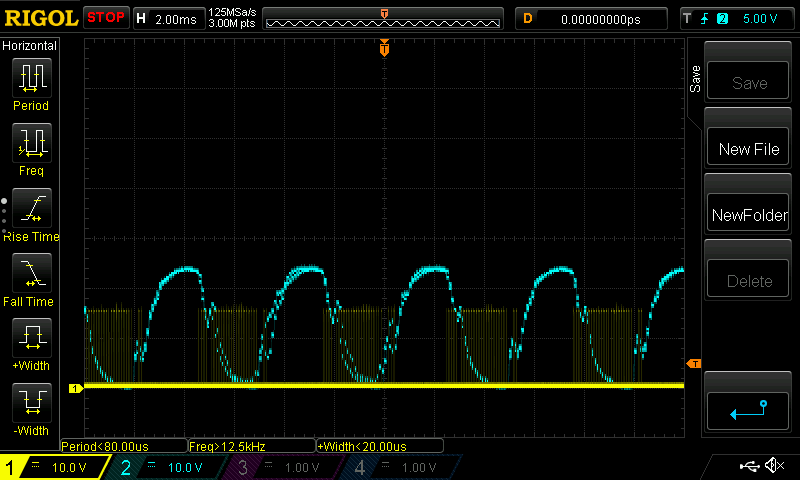The image size is (800, 480).
Task: Click the NewFolder button
Action: [748, 213]
